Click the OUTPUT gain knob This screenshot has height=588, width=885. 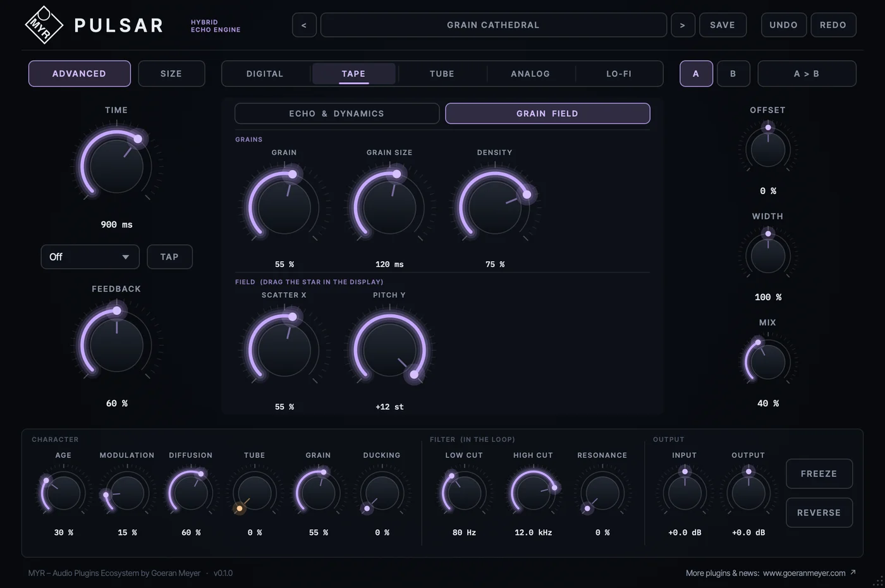(748, 493)
